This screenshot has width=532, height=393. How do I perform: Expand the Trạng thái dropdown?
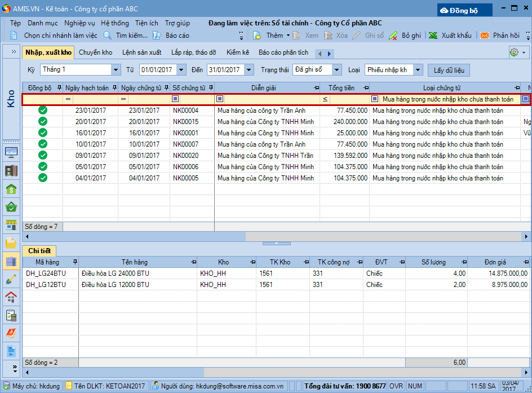[337, 70]
